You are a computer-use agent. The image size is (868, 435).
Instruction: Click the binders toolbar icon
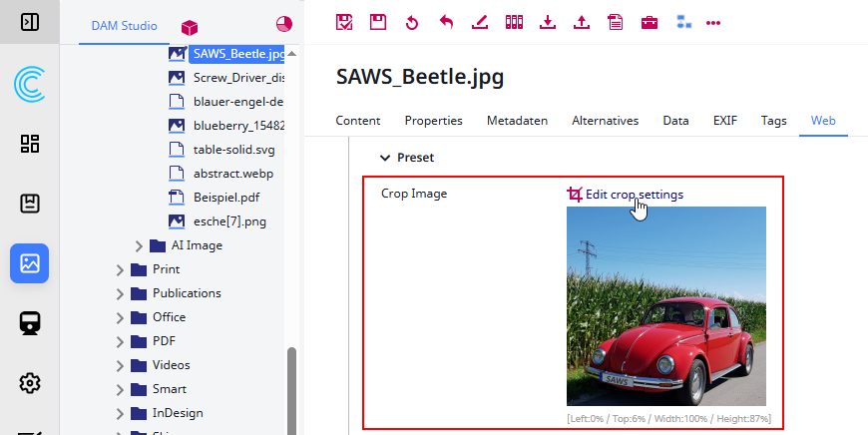514,23
